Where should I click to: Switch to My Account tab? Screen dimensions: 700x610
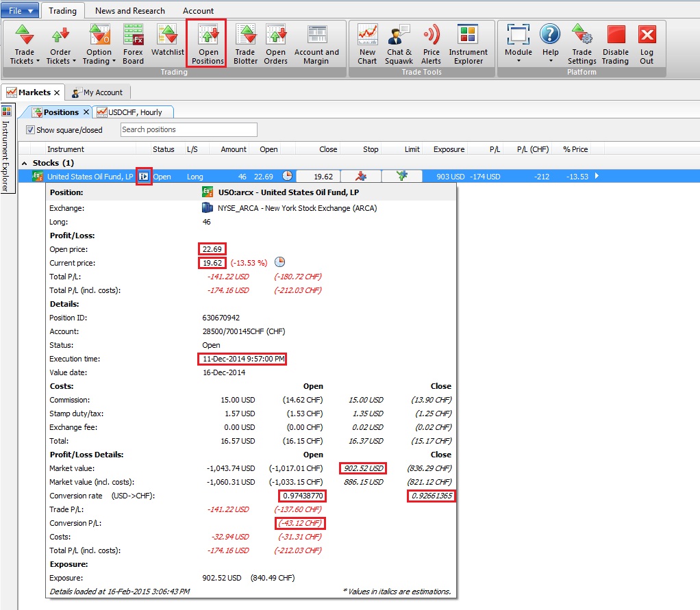click(x=98, y=92)
